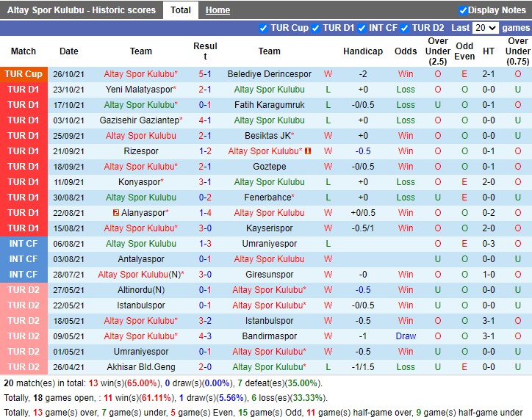Screen dimensions: 532x420
Task: Open the Last 20 games dropdown
Action: pos(486,28)
